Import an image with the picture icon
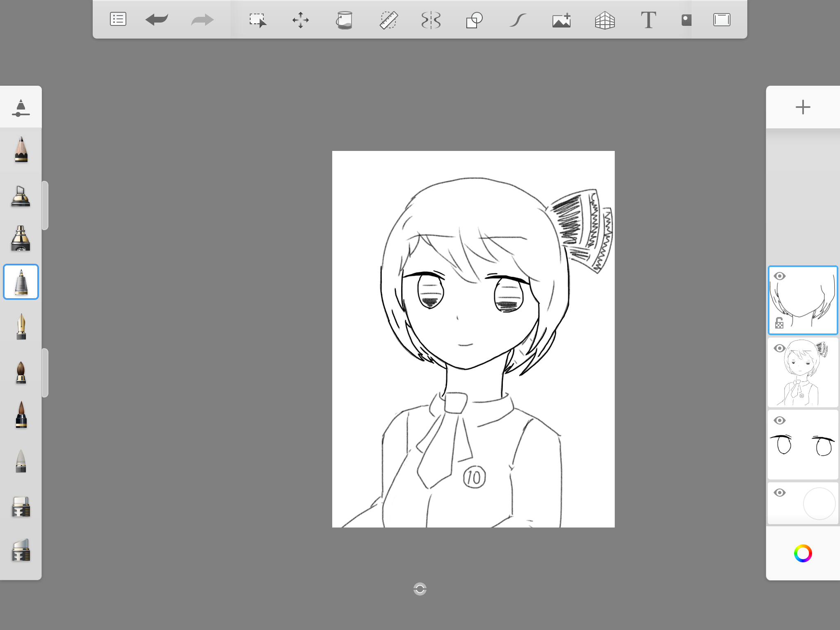The image size is (840, 630). [562, 20]
